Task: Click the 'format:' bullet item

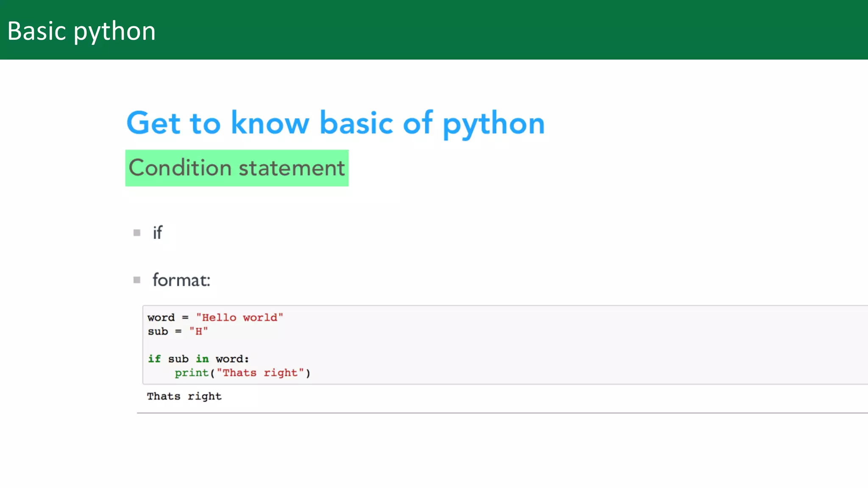Action: coord(181,280)
